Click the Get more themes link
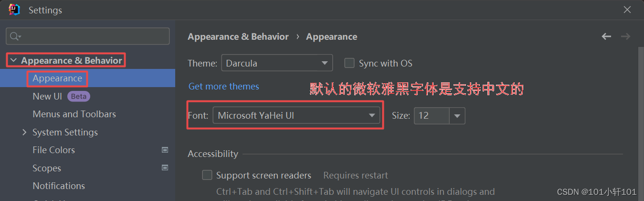Image resolution: width=644 pixels, height=201 pixels. point(223,87)
